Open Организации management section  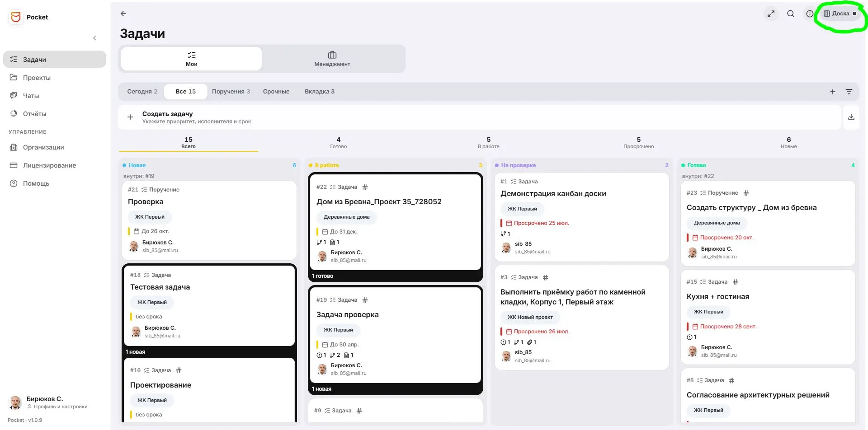click(55, 147)
